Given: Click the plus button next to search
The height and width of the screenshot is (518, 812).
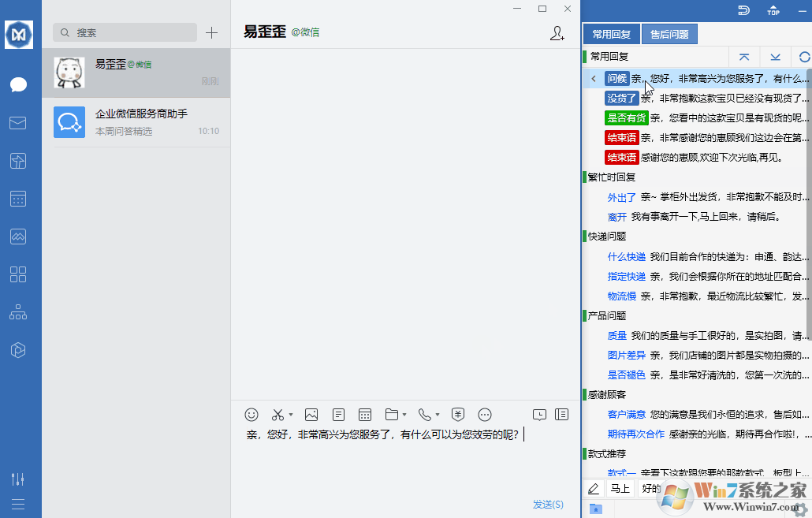Looking at the screenshot, I should click(211, 32).
